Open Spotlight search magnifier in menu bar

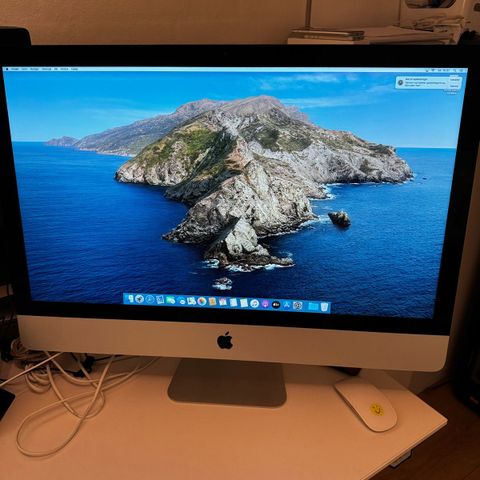[454, 70]
